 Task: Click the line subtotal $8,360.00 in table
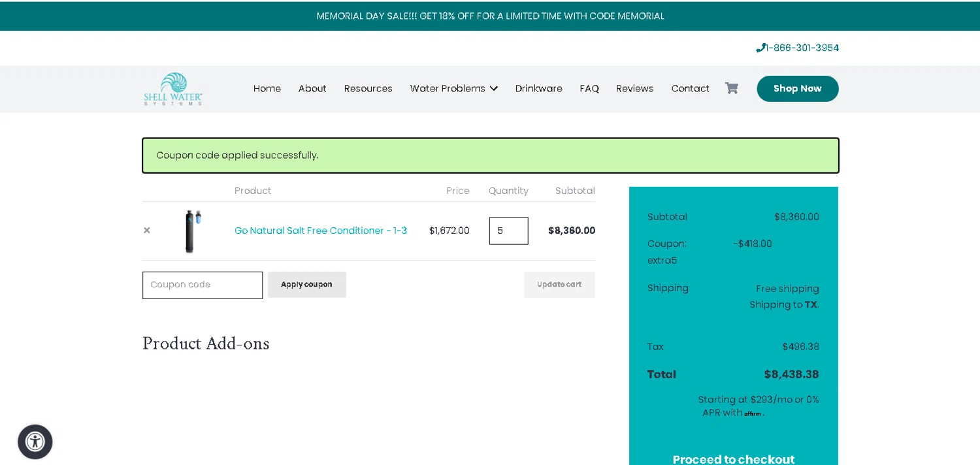572,231
